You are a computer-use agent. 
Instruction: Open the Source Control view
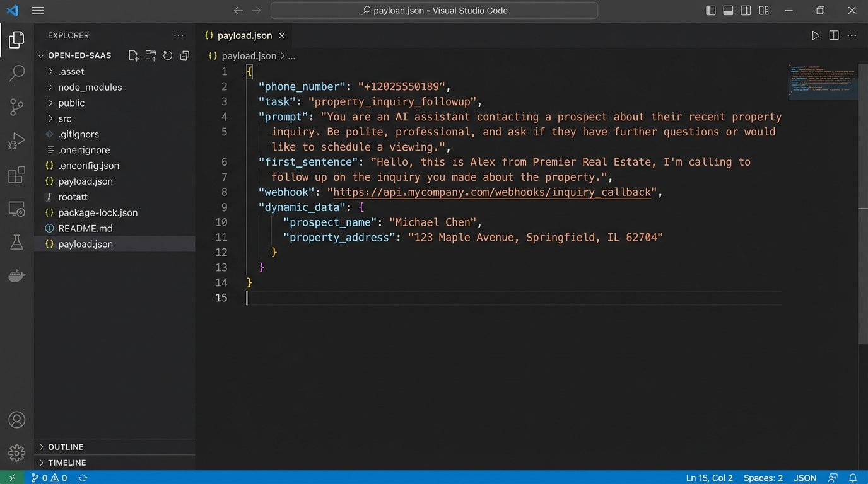[x=17, y=107]
